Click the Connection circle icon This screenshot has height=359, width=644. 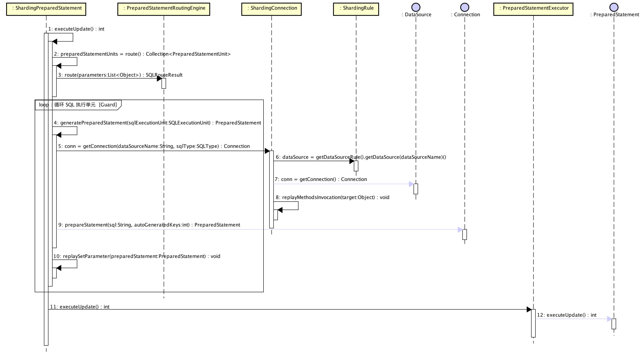(464, 7)
